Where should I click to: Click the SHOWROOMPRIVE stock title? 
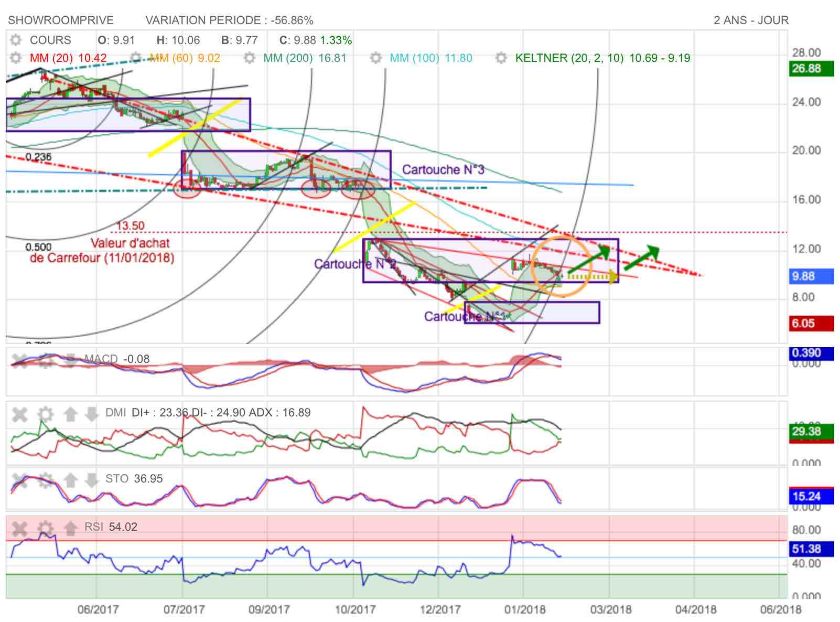[61, 20]
